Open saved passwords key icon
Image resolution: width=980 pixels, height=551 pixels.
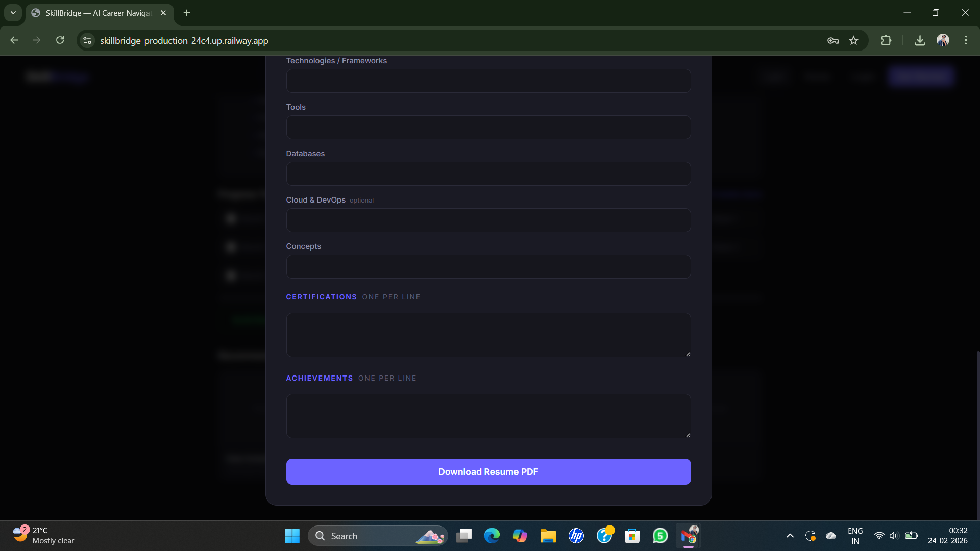pos(833,40)
